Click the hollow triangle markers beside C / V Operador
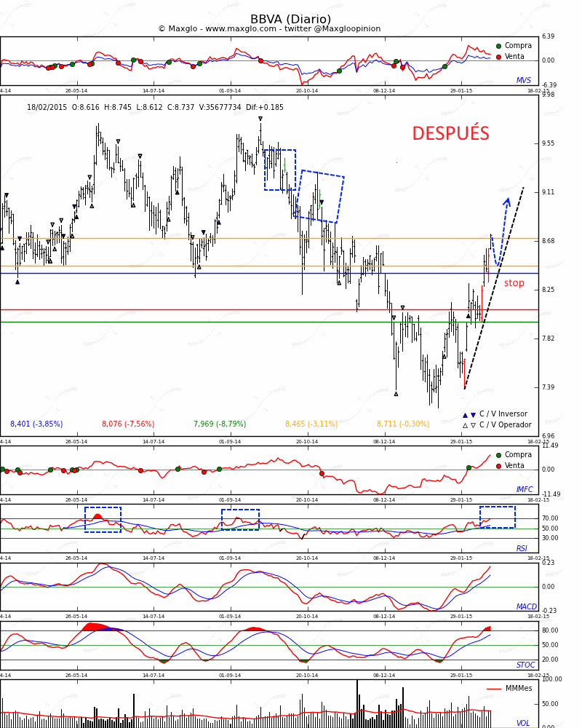Screen dimensions: 582x728 pos(469,426)
